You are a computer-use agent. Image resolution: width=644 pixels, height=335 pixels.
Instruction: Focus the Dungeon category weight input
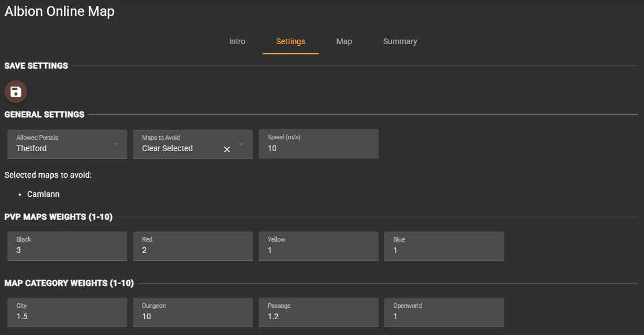[x=192, y=316]
